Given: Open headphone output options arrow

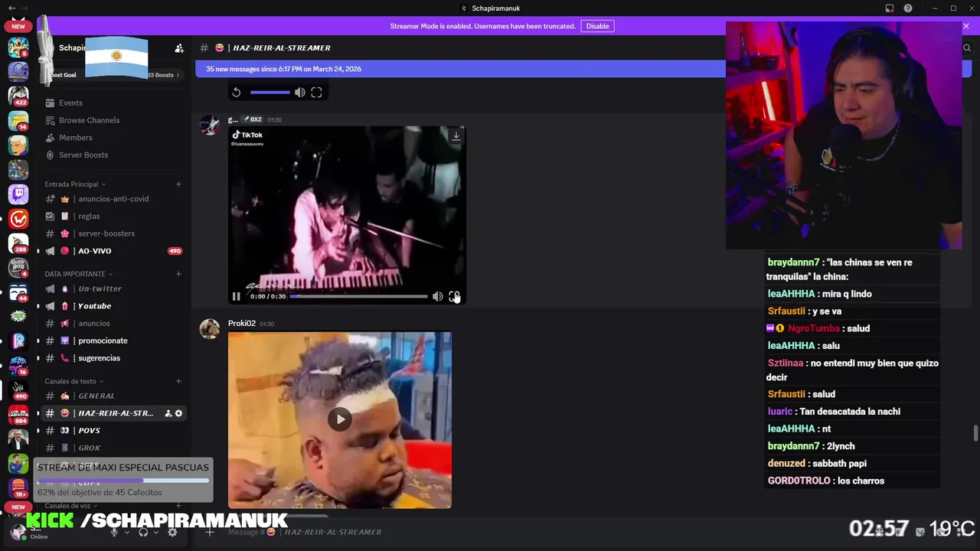Looking at the screenshot, I should [156, 532].
